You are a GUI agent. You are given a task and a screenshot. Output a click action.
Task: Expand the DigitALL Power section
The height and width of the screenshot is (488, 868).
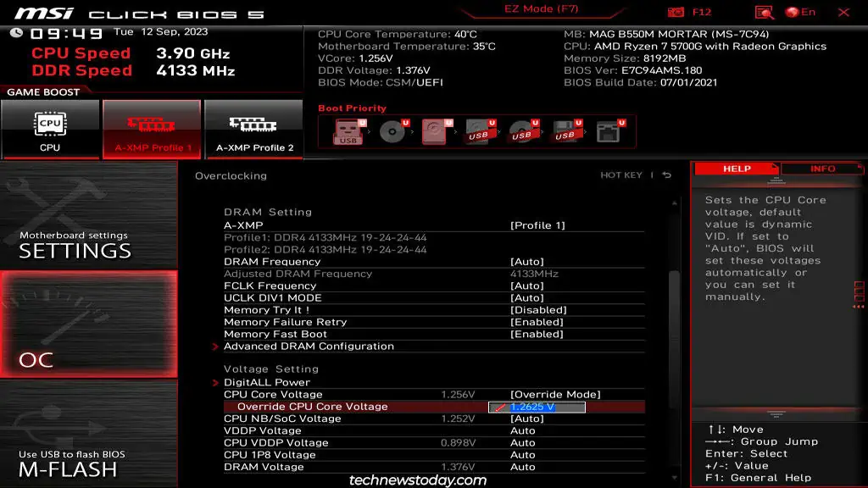pos(269,381)
